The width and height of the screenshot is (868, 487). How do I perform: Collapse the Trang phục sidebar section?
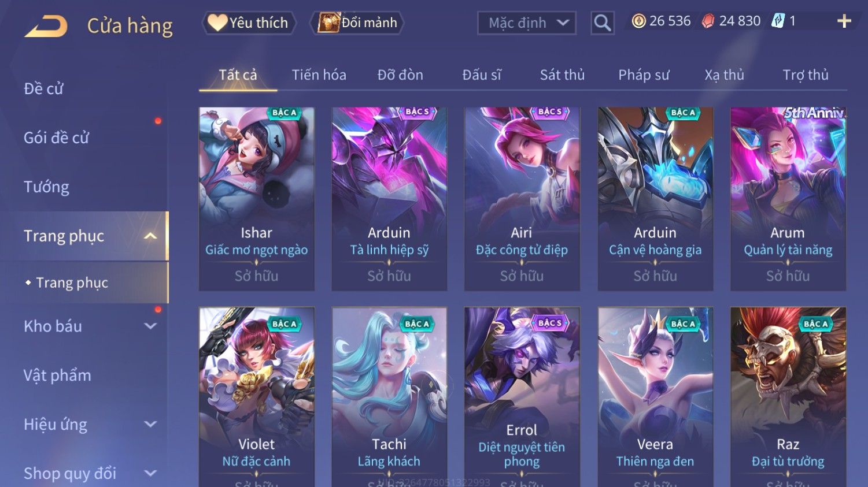tap(150, 236)
